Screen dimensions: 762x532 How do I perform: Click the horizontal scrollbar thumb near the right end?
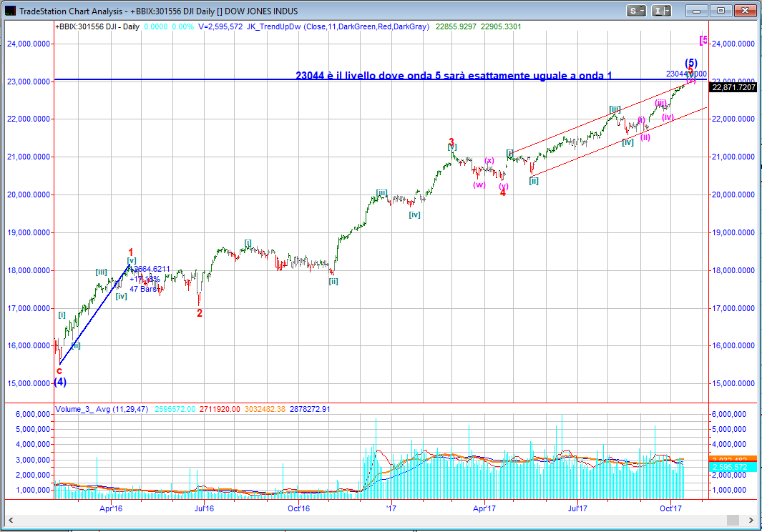tap(733, 521)
